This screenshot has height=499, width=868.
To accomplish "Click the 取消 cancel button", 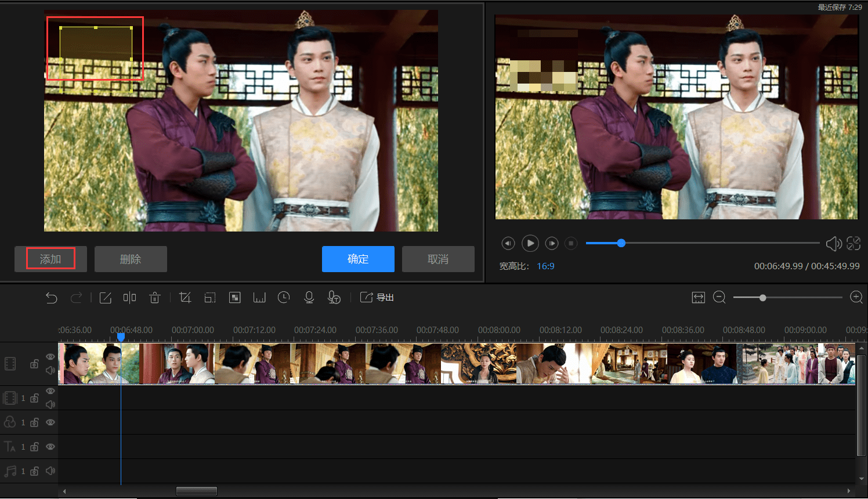I will click(x=438, y=259).
